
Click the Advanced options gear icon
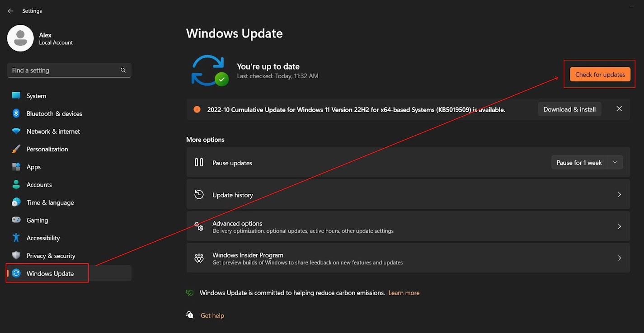point(199,226)
